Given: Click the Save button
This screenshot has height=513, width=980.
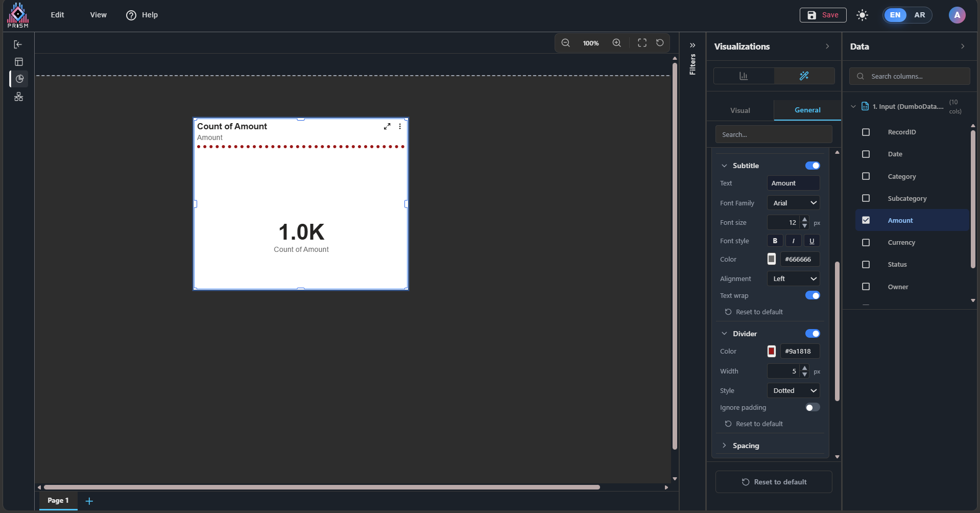Looking at the screenshot, I should [x=823, y=15].
